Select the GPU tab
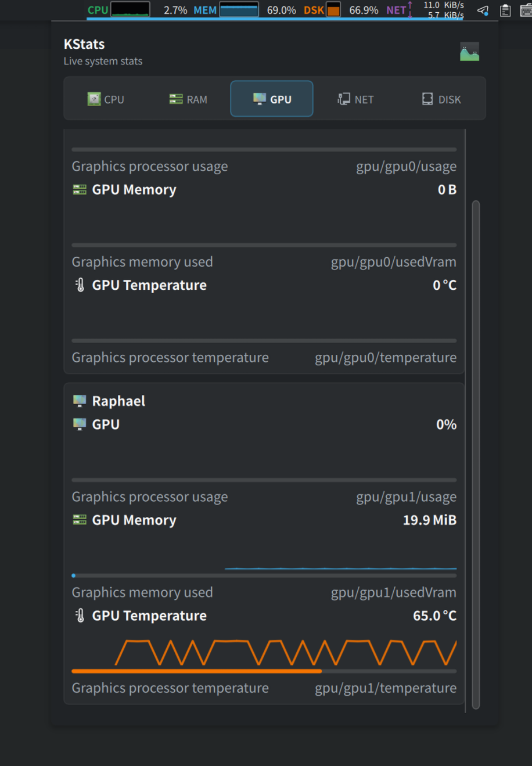Image resolution: width=532 pixels, height=766 pixels. [x=272, y=99]
